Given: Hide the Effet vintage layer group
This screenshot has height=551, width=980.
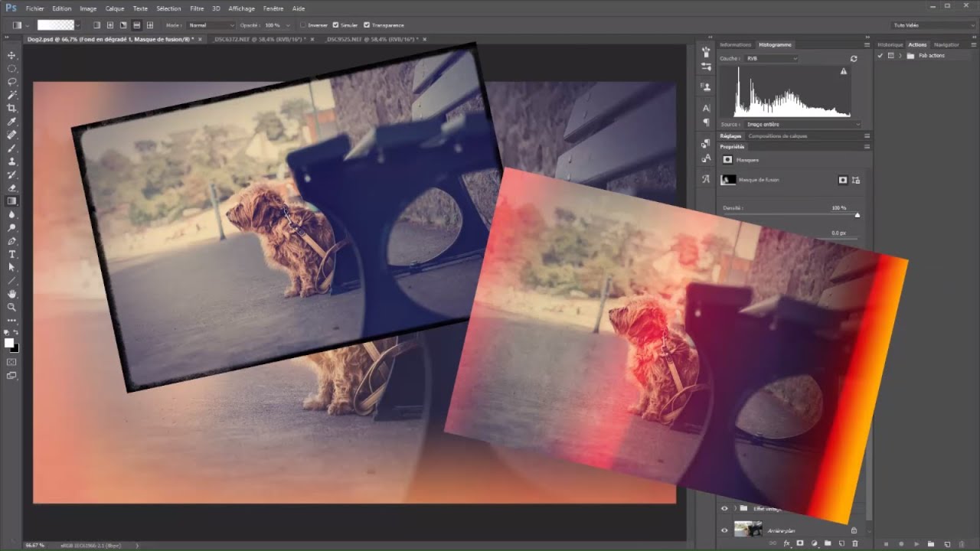Looking at the screenshot, I should (724, 508).
